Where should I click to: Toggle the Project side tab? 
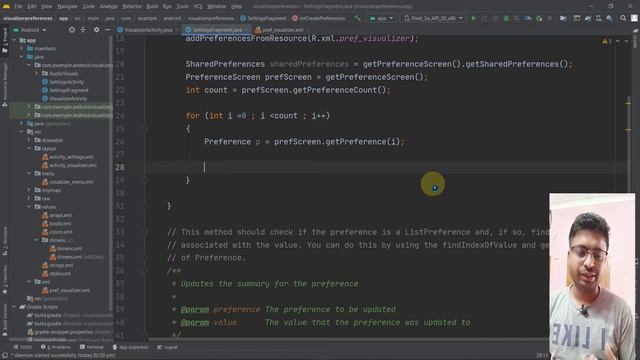click(5, 40)
